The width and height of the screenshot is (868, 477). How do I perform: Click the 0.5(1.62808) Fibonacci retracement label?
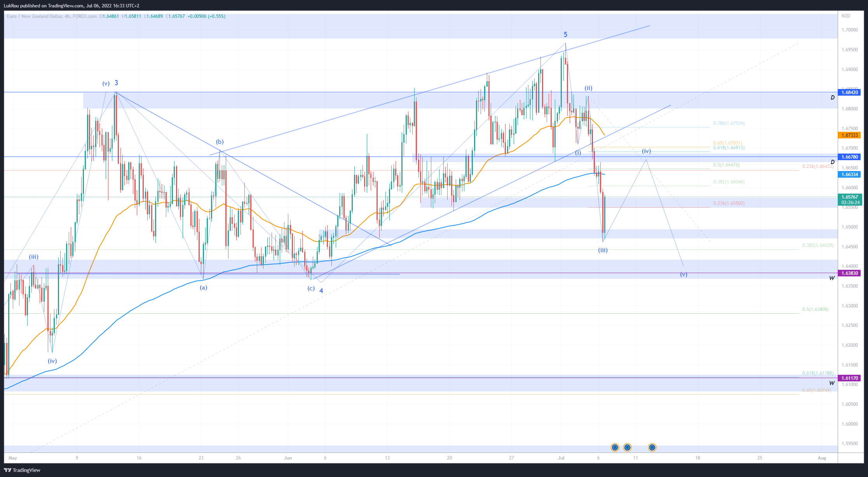815,309
